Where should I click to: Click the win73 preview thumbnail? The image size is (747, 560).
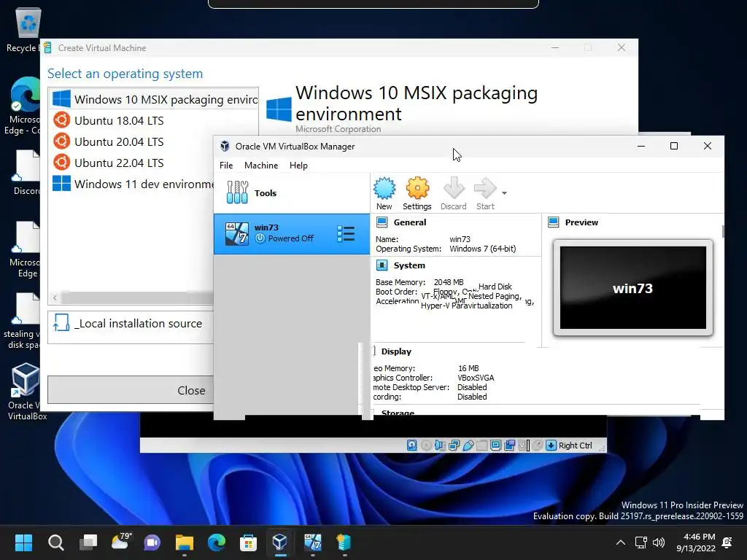(633, 287)
